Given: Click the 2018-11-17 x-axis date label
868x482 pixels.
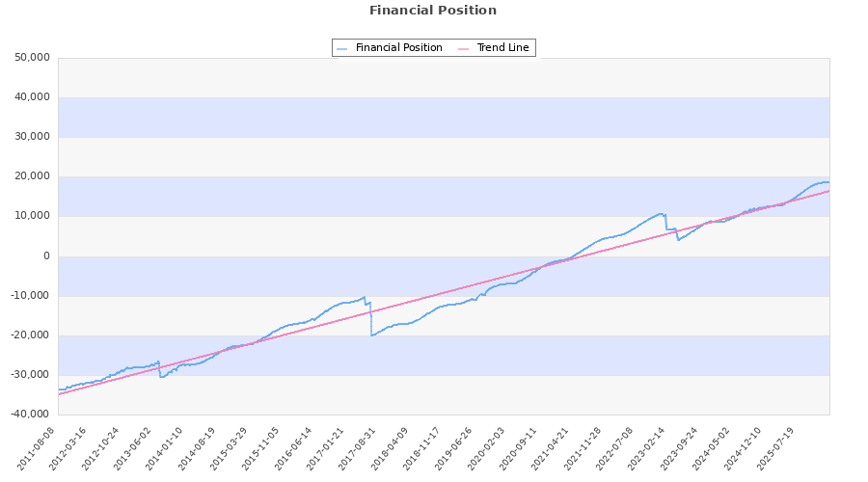Looking at the screenshot, I should (x=422, y=445).
